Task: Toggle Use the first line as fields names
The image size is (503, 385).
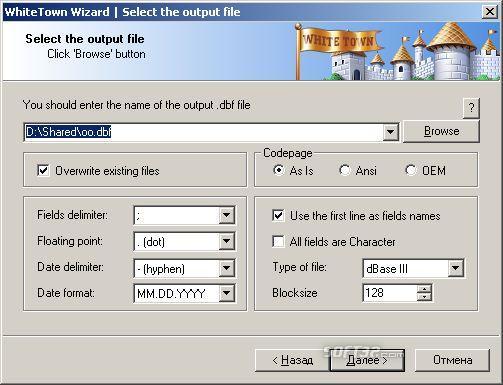Action: click(x=278, y=216)
